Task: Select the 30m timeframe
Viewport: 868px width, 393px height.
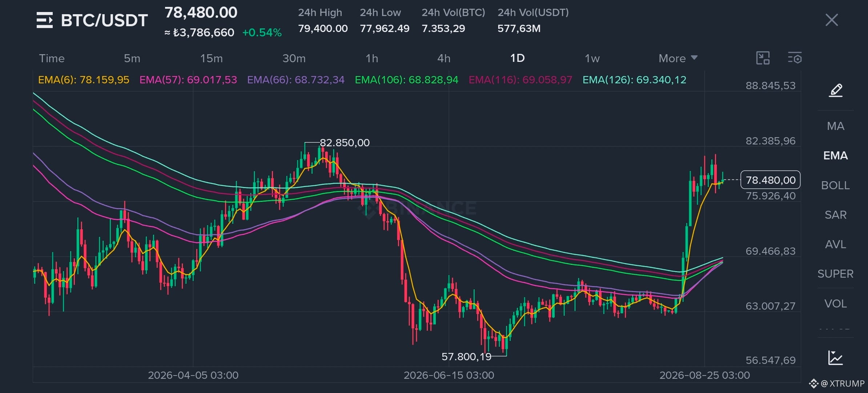Action: click(x=294, y=58)
